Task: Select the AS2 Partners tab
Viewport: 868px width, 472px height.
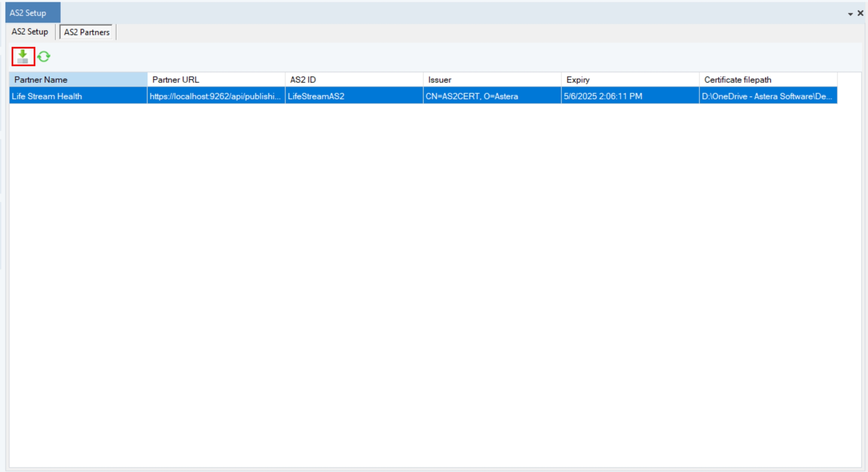Action: (x=87, y=32)
